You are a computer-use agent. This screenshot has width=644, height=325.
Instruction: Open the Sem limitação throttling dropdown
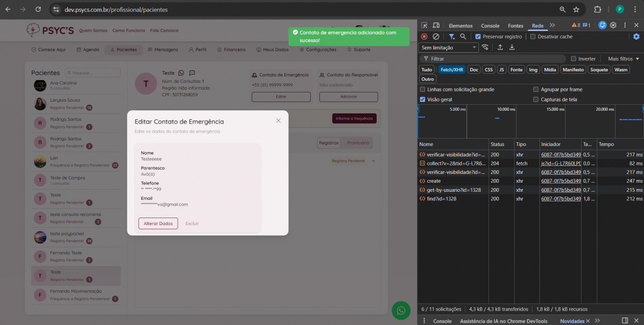click(449, 47)
